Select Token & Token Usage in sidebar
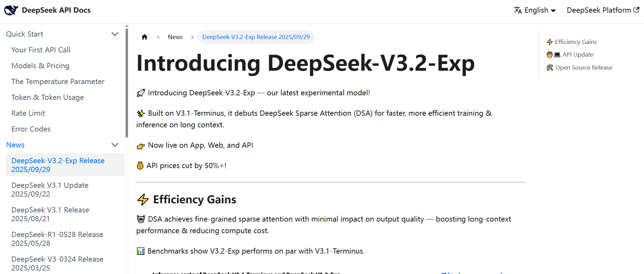The image size is (644, 274). click(x=47, y=97)
